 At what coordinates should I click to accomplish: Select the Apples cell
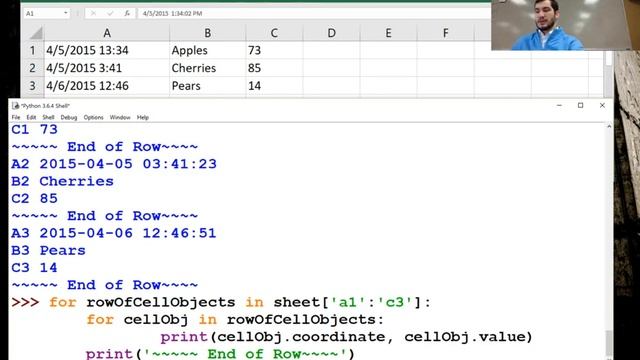[208, 50]
